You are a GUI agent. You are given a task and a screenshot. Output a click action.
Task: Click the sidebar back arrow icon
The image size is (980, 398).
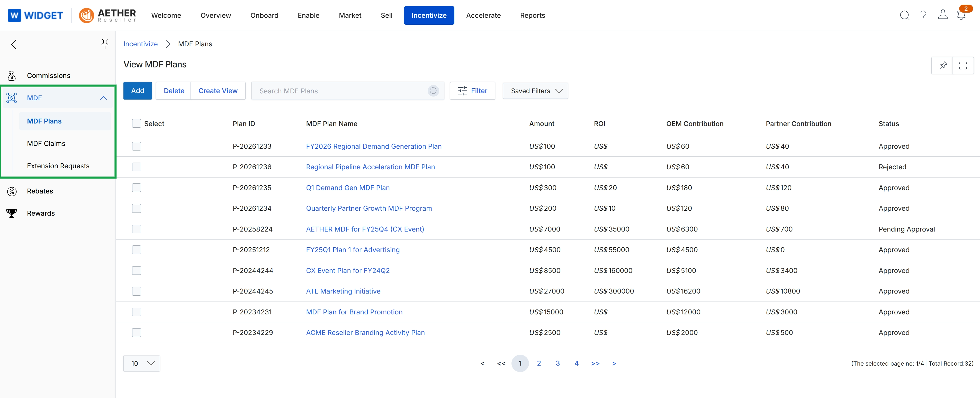14,45
